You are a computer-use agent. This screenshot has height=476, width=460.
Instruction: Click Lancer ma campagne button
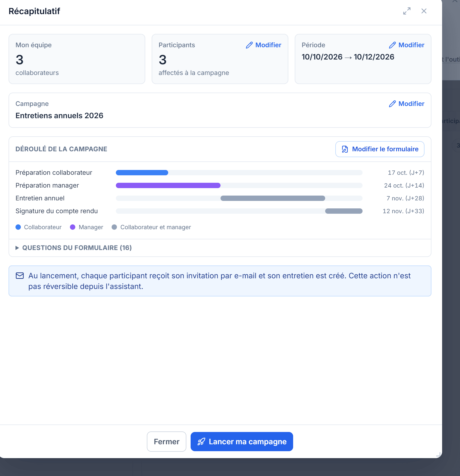point(242,442)
